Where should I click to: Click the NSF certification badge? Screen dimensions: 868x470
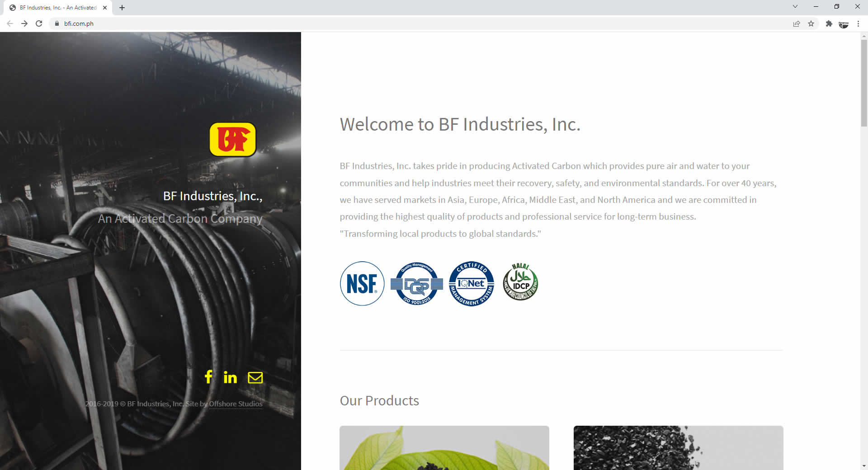[x=362, y=283]
